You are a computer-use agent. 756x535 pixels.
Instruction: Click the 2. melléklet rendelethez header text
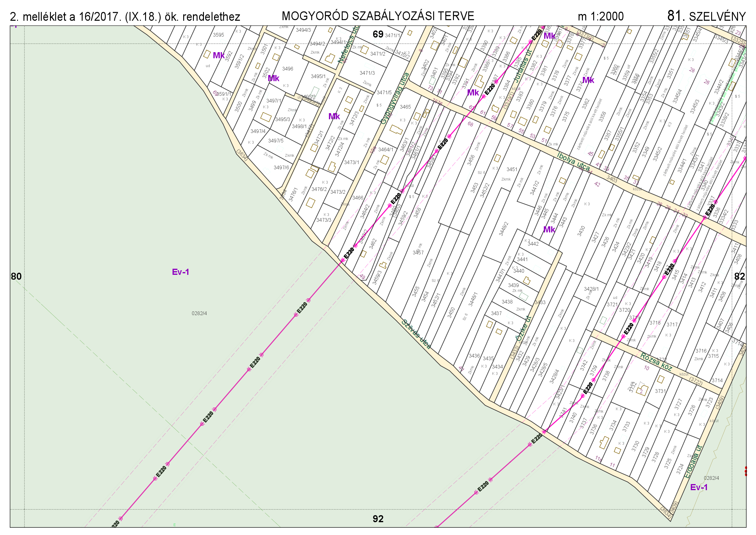(x=125, y=16)
